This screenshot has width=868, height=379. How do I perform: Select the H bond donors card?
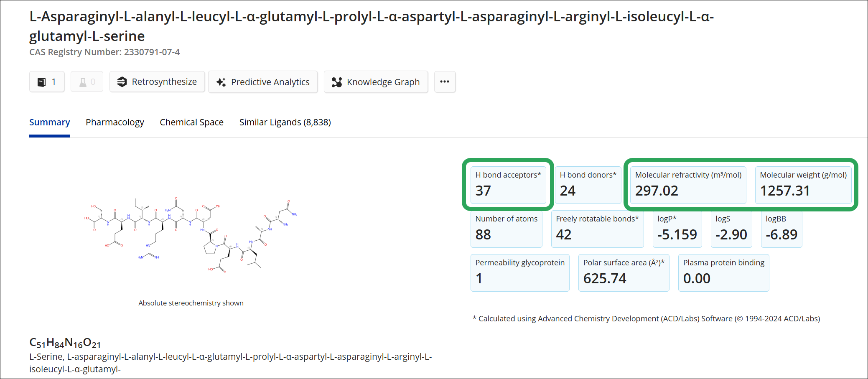click(x=588, y=185)
